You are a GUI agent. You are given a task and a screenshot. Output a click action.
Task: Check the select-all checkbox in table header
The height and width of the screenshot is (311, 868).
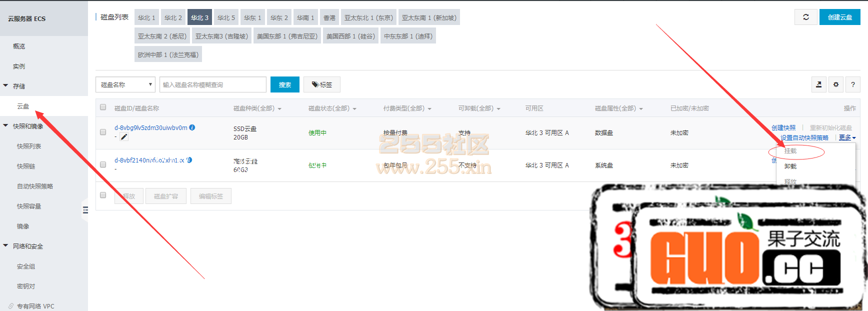click(103, 107)
